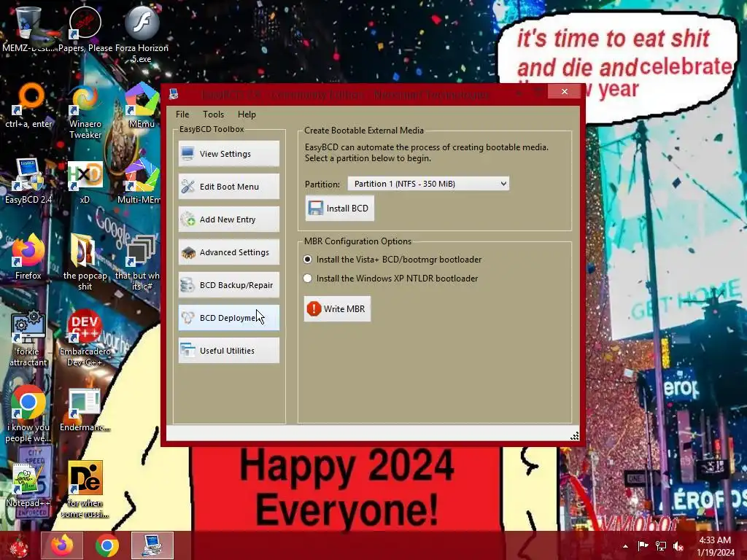Select 'the popcap shit' folder icon
The image size is (747, 560).
pyautogui.click(x=85, y=262)
